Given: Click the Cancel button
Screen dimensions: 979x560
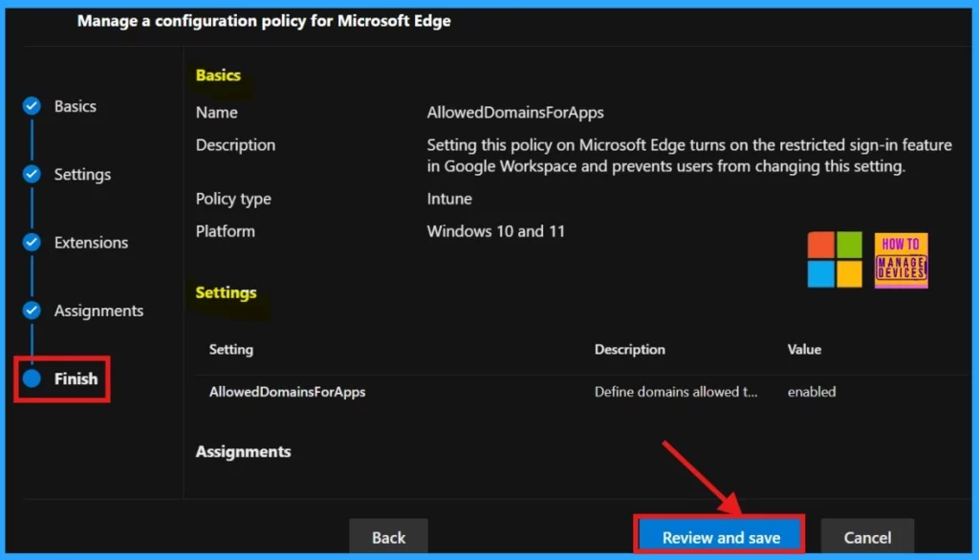Looking at the screenshot, I should 867,536.
